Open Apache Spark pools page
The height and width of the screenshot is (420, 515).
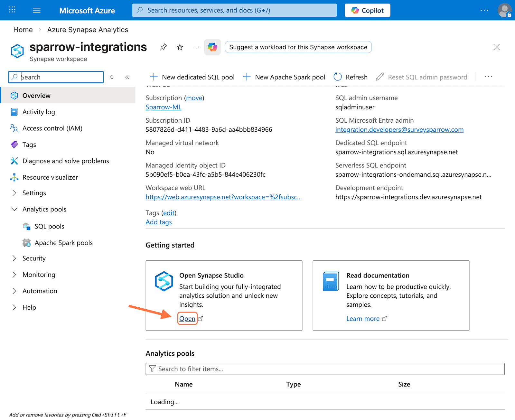[63, 243]
